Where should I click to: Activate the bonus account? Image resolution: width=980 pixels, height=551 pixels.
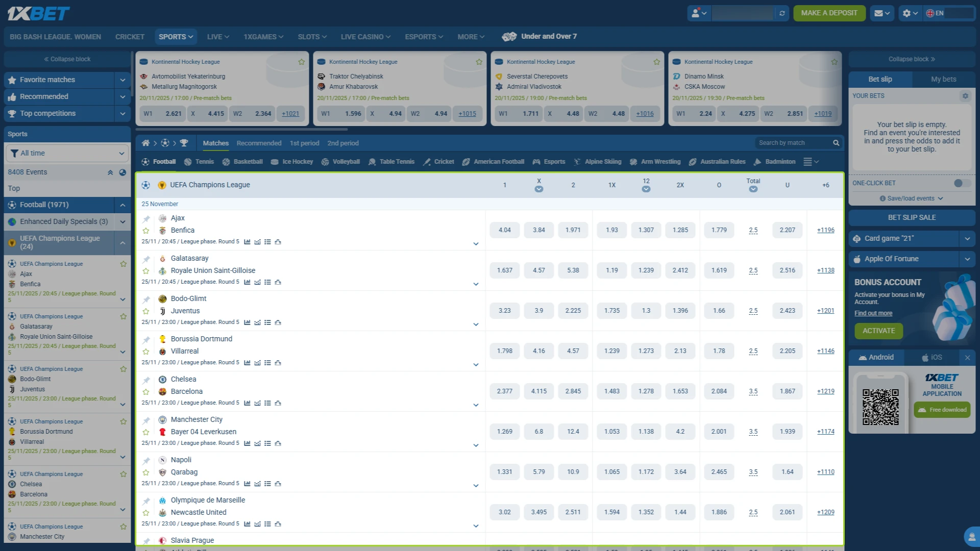(878, 331)
